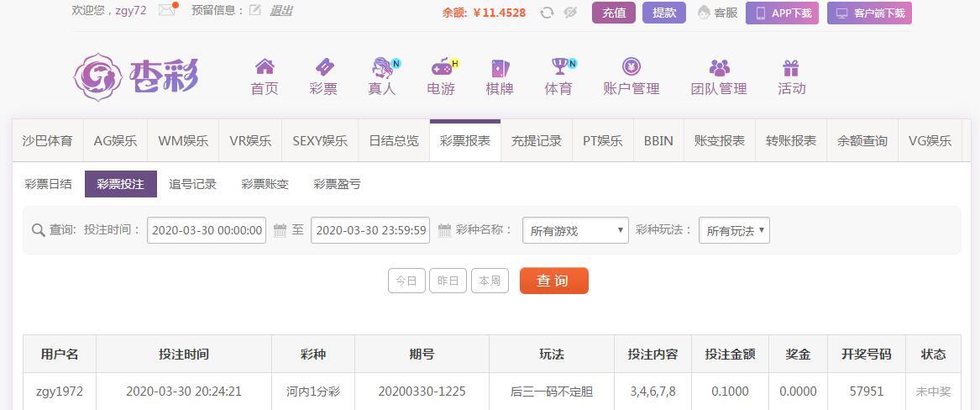Click the 客服 text link

726,13
